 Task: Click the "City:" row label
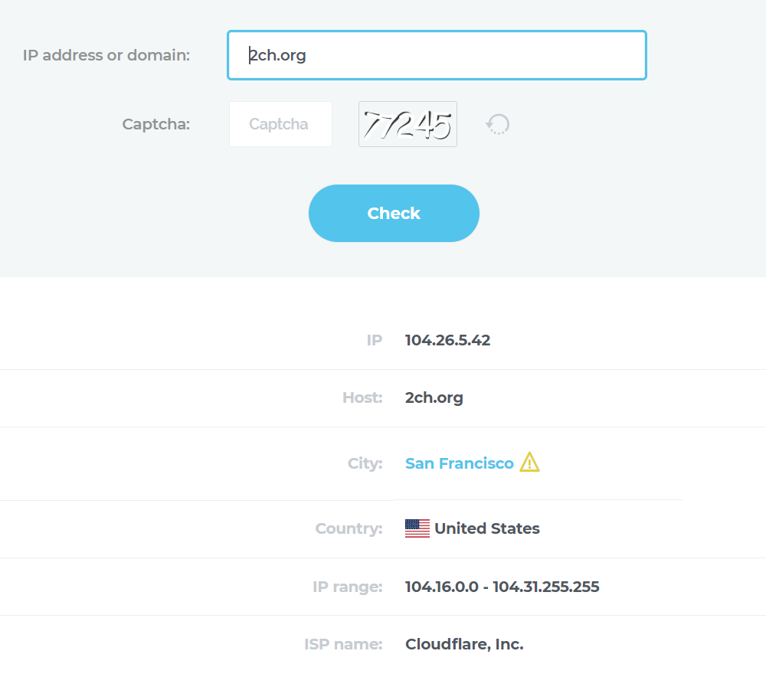click(365, 463)
